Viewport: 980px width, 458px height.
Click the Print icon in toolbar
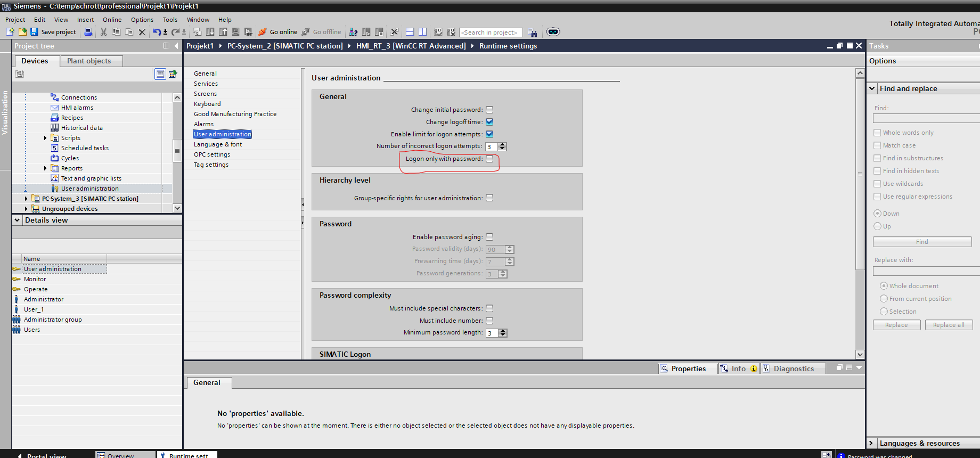tap(88, 32)
